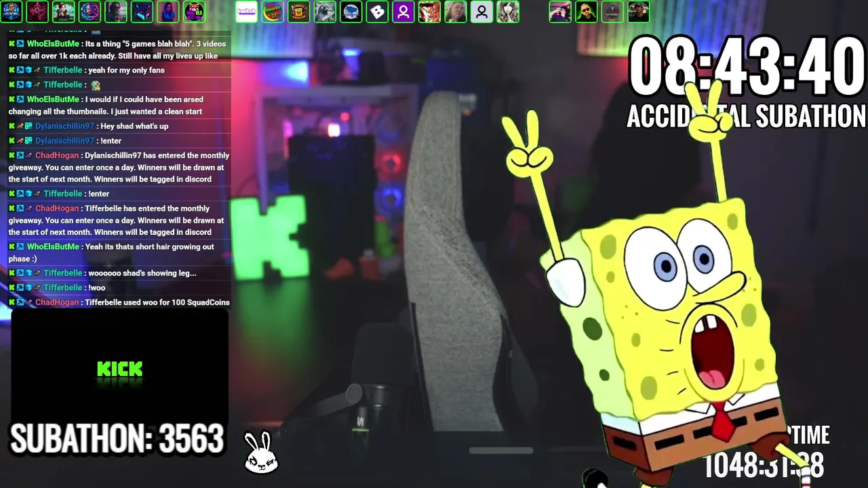Open the man in cap avatar
This screenshot has width=868, height=488.
(x=638, y=12)
